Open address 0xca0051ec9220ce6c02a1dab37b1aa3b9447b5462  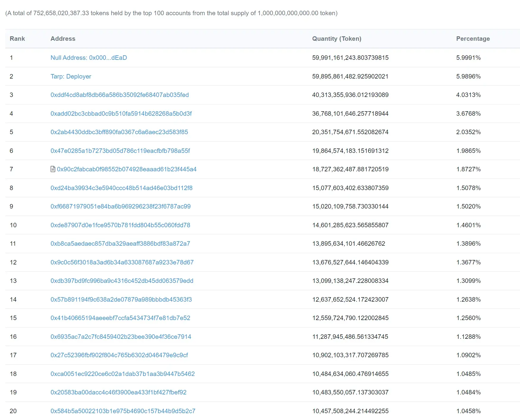(123, 374)
